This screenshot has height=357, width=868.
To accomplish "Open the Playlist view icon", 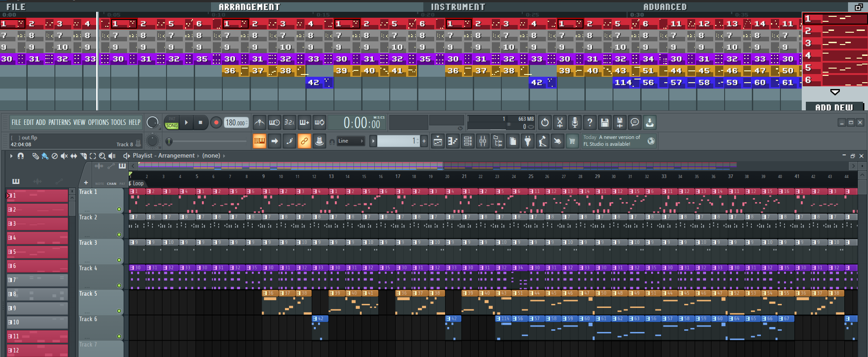I will click(x=438, y=141).
